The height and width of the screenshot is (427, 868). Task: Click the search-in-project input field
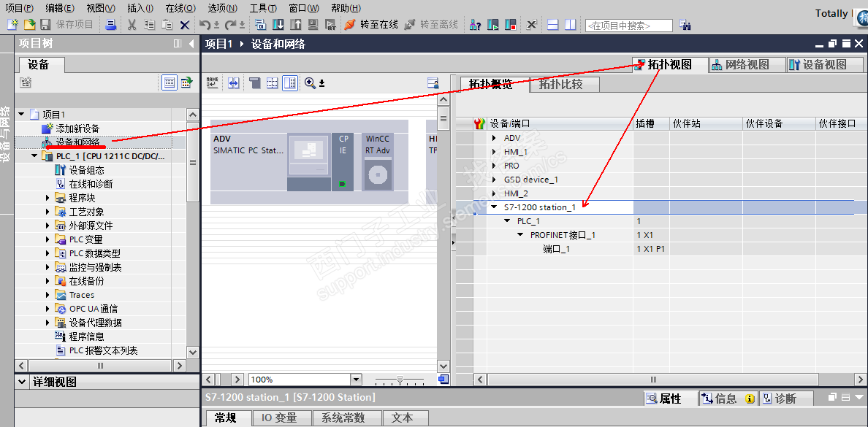629,26
